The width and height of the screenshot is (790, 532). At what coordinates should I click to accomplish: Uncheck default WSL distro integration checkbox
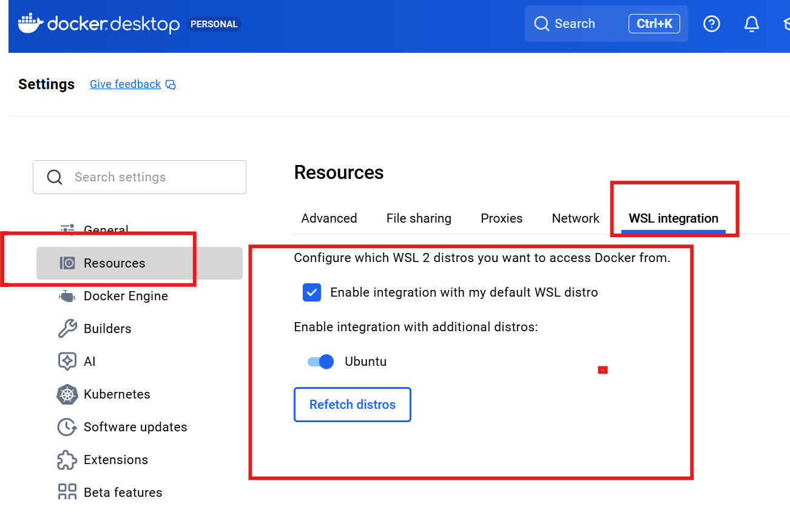(x=312, y=292)
